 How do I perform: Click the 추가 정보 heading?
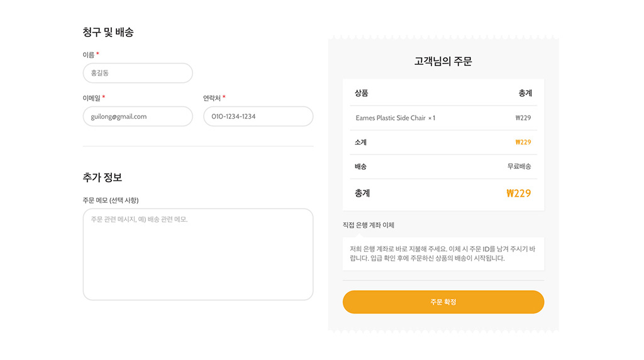[x=103, y=178]
